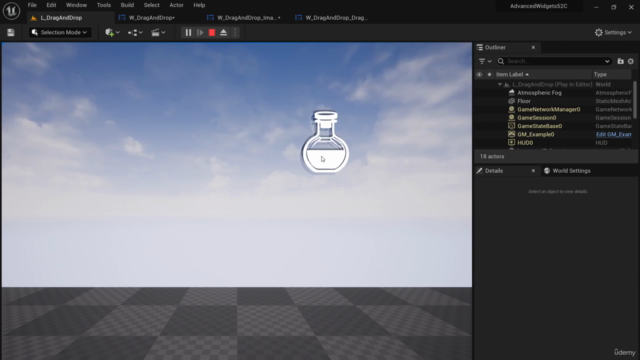Close the Outliner panel tab

(533, 47)
